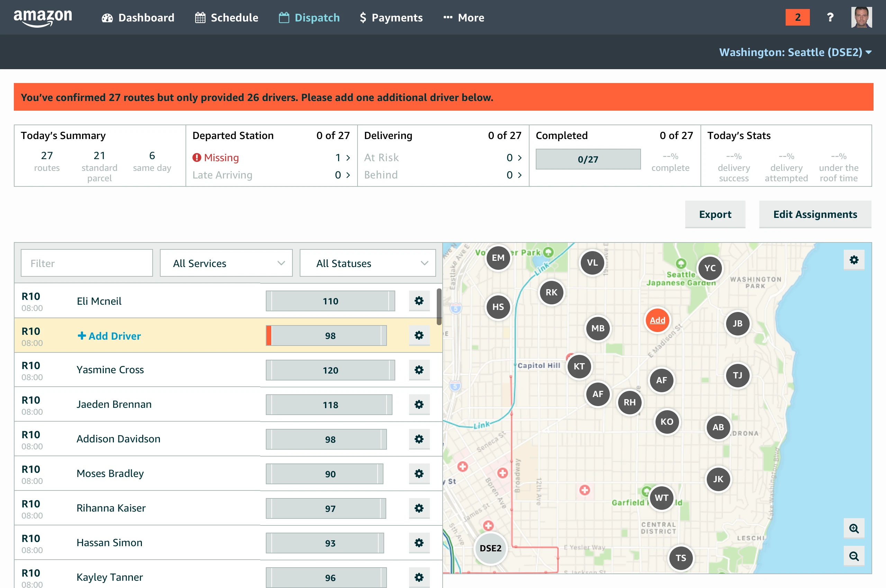This screenshot has height=588, width=886.
Task: Open the Washington: Seattle (DSE2) station selector
Action: [x=795, y=52]
